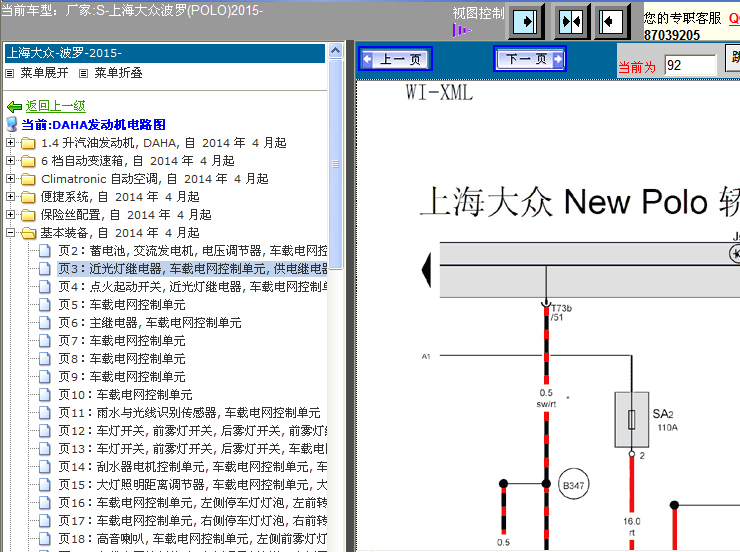
Task: Click the 菜单折叠 list icon
Action: (84, 73)
